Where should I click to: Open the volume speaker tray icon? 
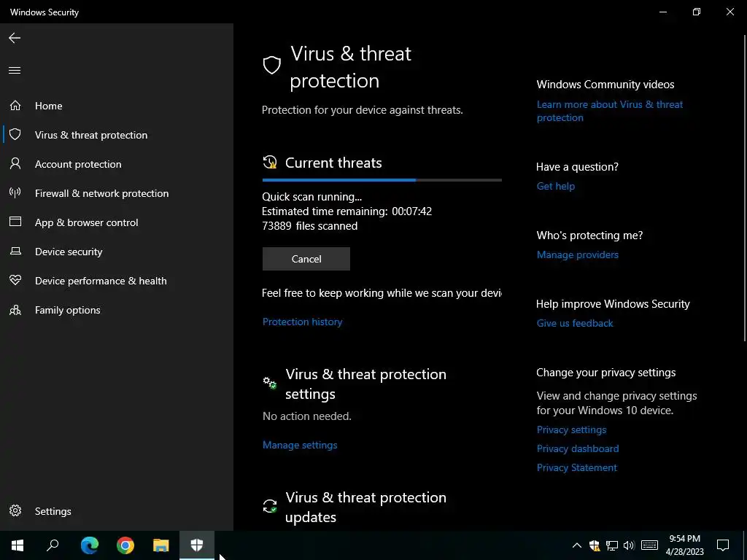point(629,545)
